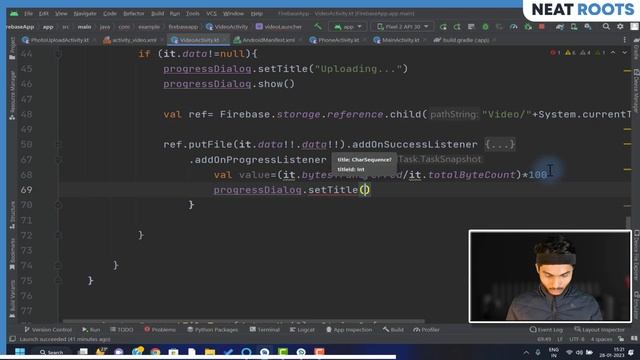Toggle the Device File Explorer panel
The width and height of the screenshot is (640, 360).
tap(636, 255)
